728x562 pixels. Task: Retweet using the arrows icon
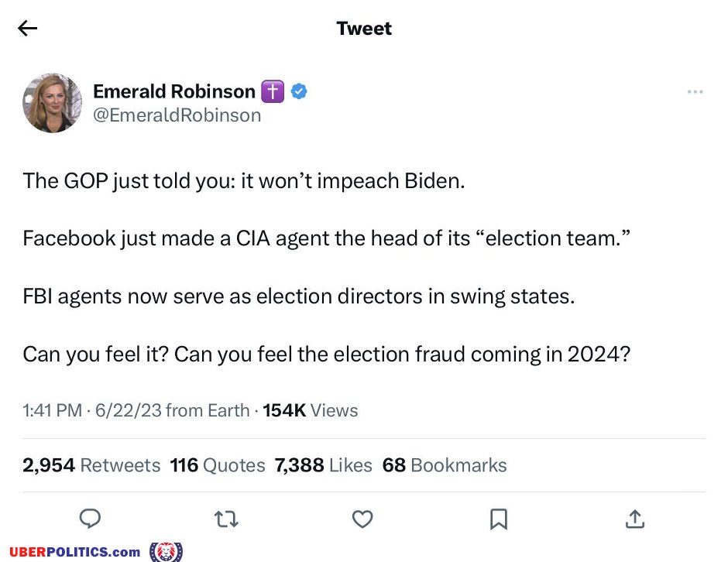[226, 519]
